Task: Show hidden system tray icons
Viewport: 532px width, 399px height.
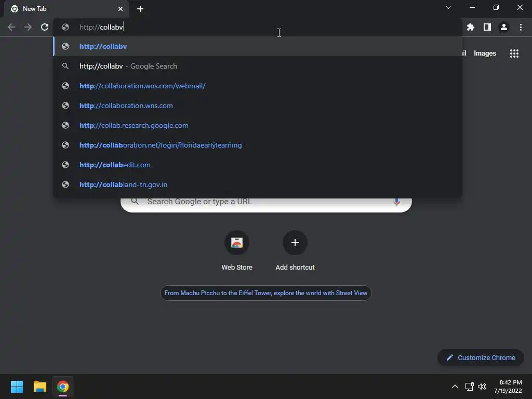Action: [x=455, y=387]
